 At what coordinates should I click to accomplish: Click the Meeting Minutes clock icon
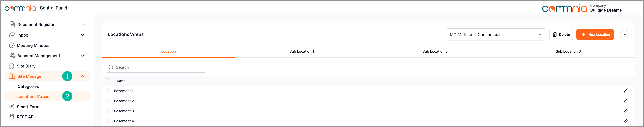12,45
